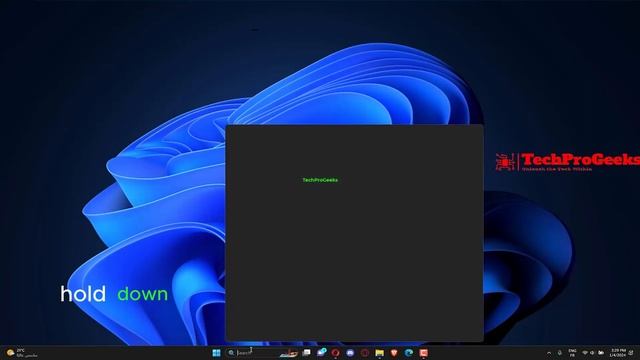Open the volume speaker tray icon
The image size is (640, 360).
(592, 353)
